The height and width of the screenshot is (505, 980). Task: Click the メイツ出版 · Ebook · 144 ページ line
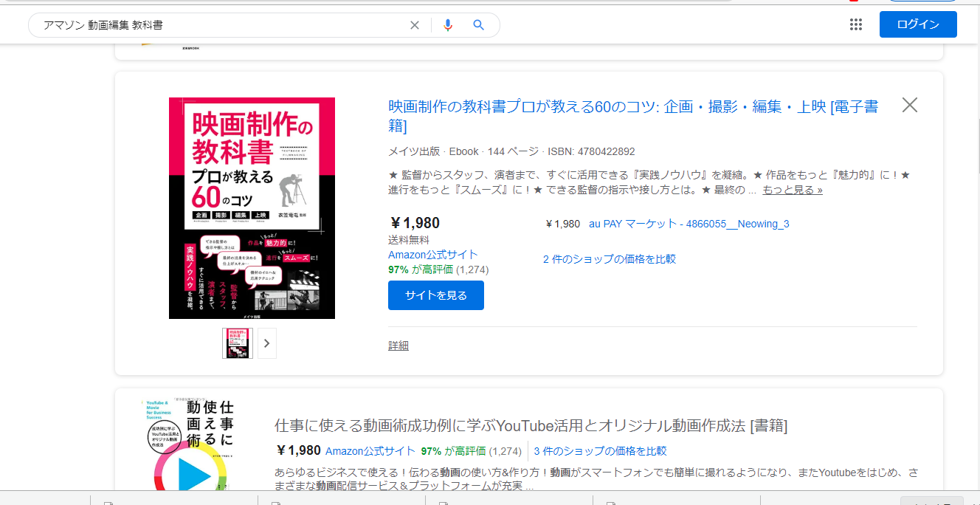pos(511,151)
